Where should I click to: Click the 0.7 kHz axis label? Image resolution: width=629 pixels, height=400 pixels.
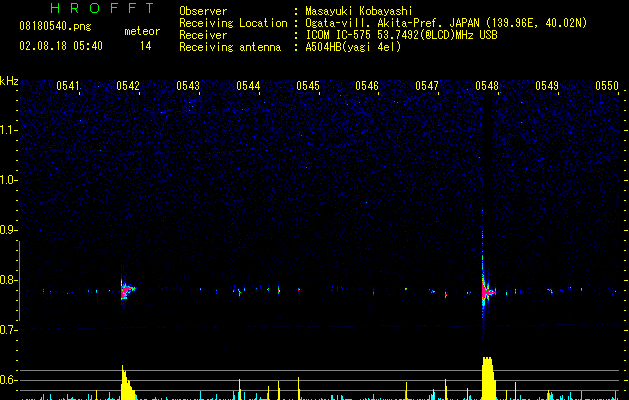(x=9, y=330)
